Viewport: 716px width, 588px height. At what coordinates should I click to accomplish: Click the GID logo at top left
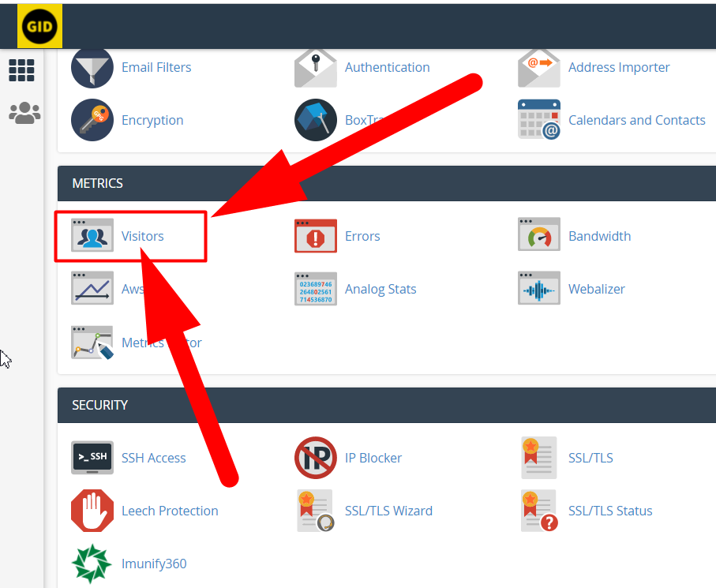coord(39,25)
